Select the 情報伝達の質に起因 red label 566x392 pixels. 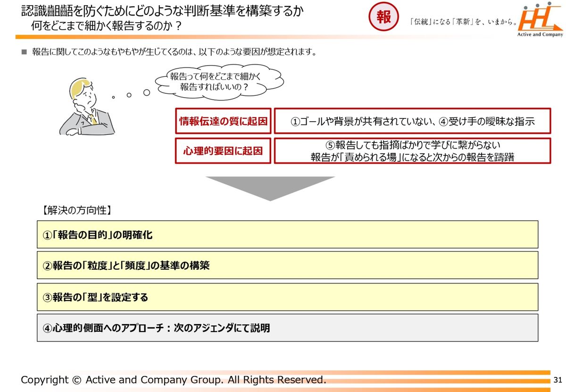click(x=223, y=122)
